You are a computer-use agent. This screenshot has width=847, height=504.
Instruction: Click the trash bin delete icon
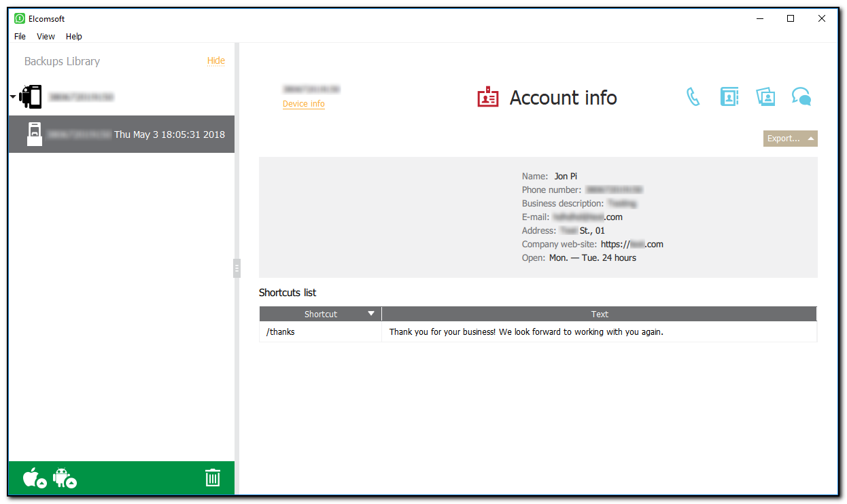(x=213, y=478)
